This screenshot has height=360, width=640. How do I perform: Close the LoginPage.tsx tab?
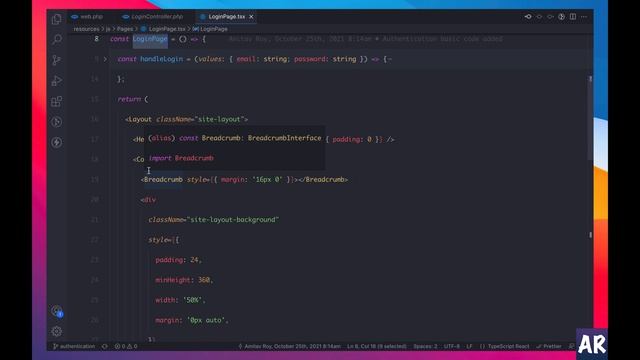pos(251,17)
